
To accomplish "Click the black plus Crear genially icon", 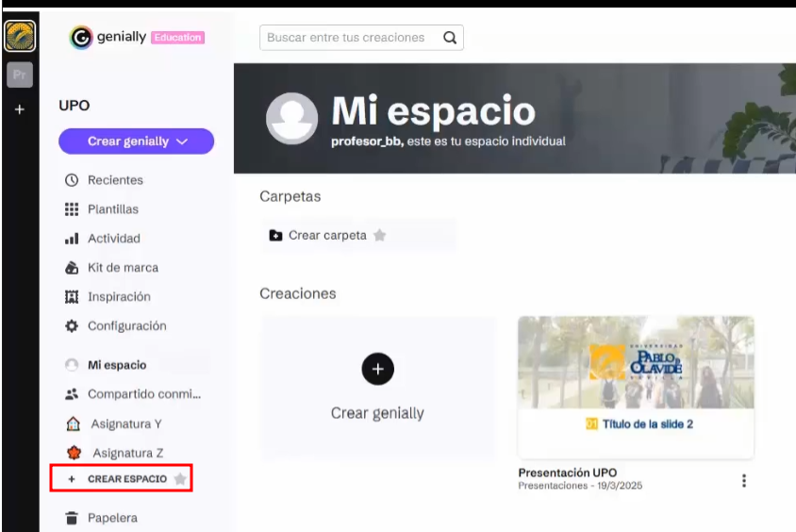I will coord(377,369).
